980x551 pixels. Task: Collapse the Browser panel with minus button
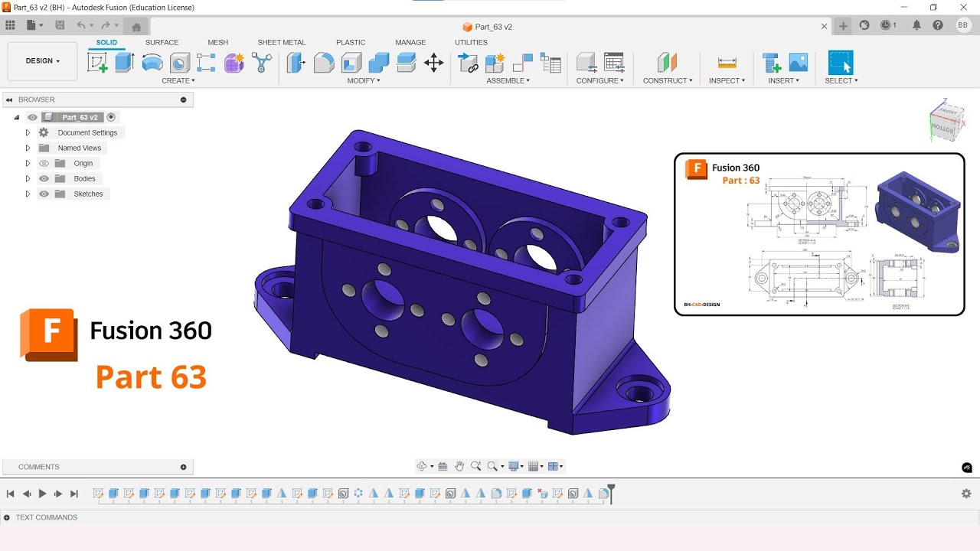click(183, 99)
